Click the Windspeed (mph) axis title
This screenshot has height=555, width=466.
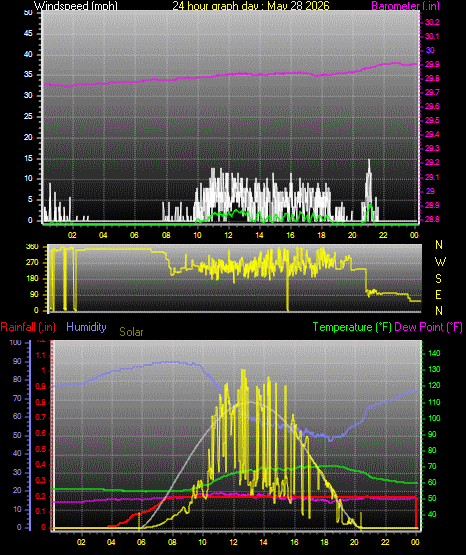pos(76,5)
